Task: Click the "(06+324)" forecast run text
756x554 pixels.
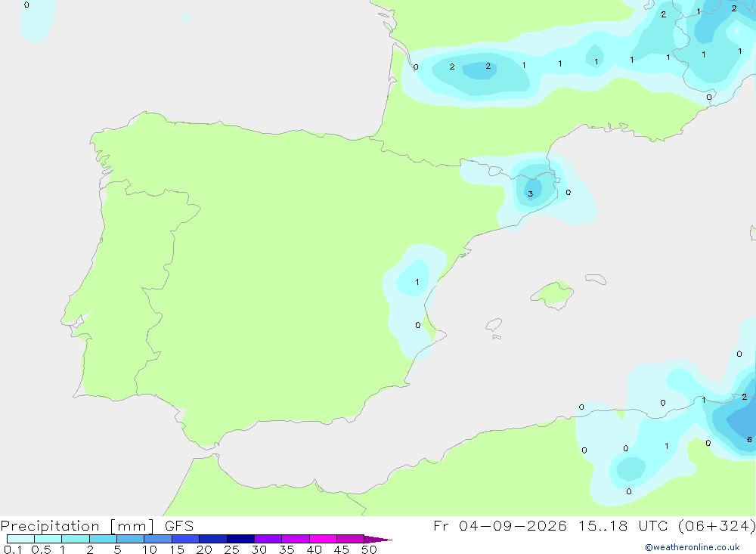Action: (717, 525)
